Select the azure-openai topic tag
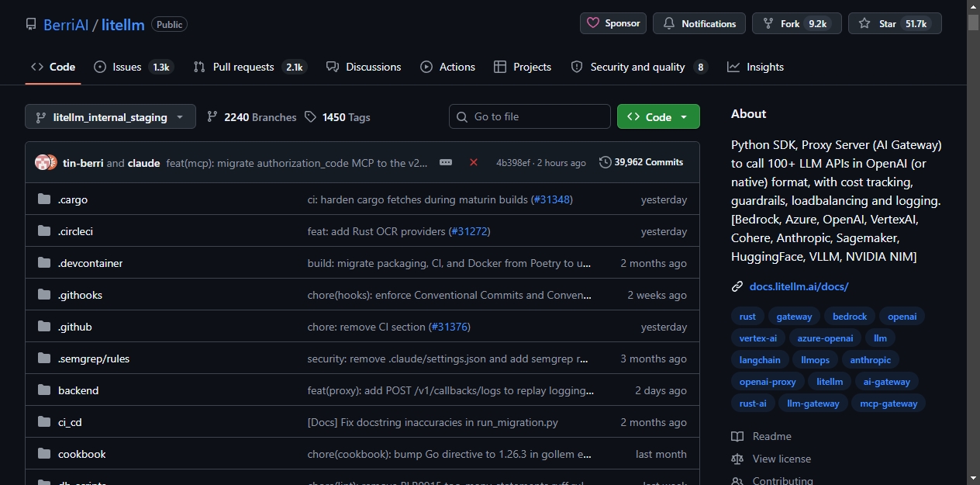 pos(826,338)
